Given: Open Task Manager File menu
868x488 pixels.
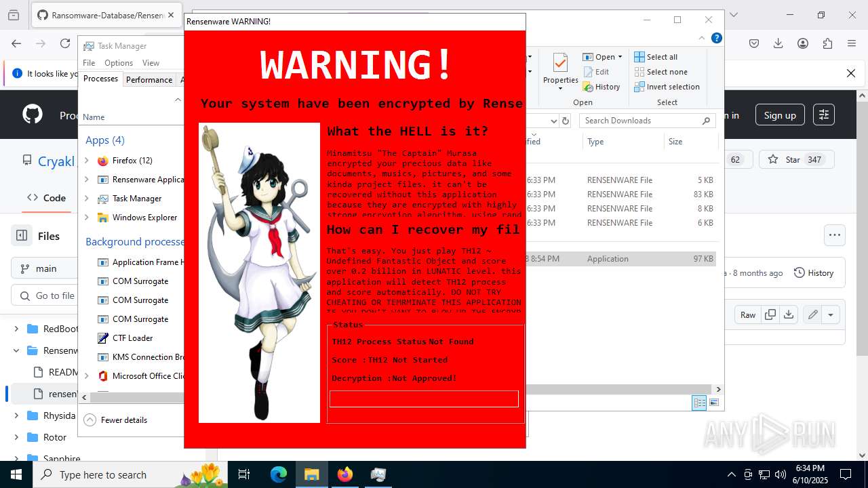Looking at the screenshot, I should point(89,63).
